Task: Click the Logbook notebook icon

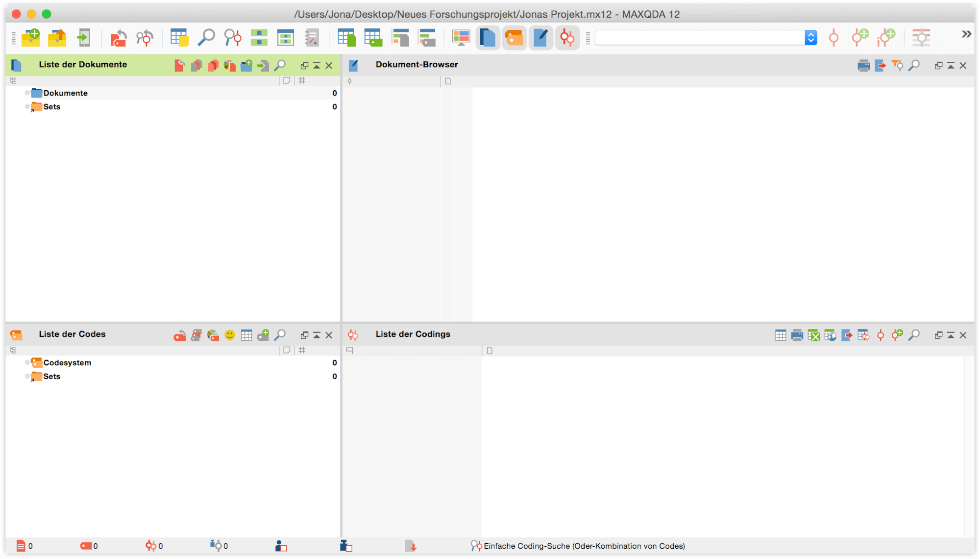Action: pyautogui.click(x=312, y=38)
